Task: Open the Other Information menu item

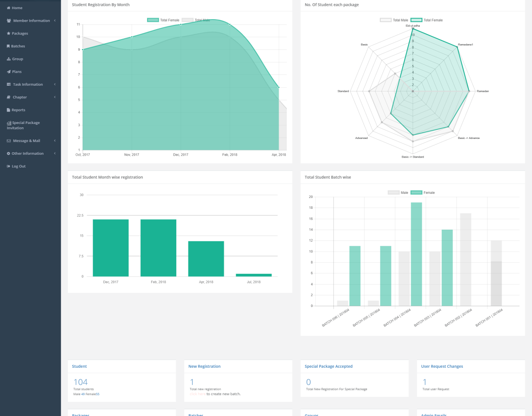Action: (27, 154)
